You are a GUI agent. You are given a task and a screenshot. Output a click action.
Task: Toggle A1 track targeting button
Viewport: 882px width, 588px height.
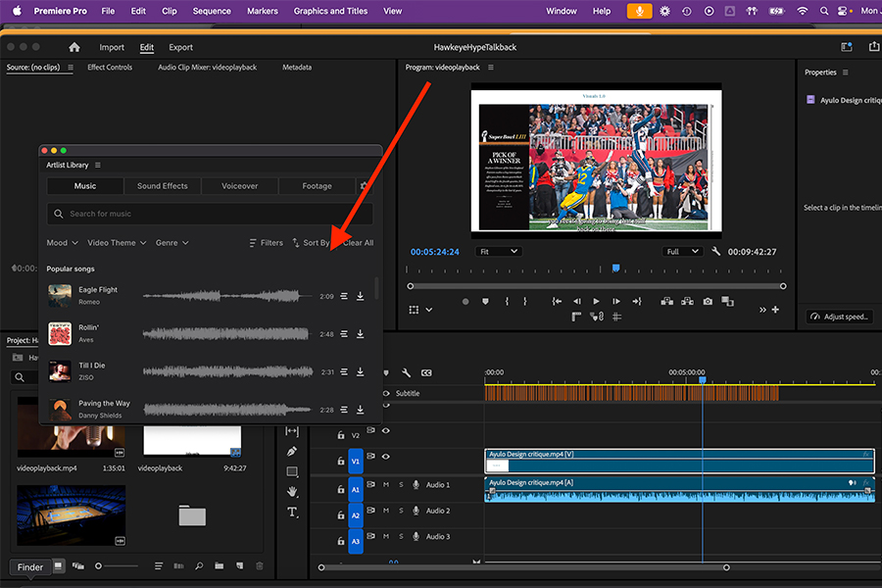click(356, 490)
